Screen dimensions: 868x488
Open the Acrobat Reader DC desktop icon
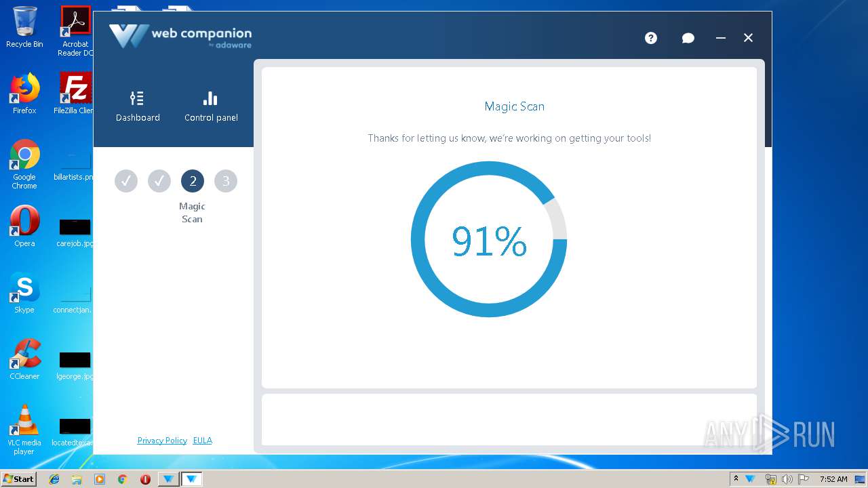click(x=75, y=31)
